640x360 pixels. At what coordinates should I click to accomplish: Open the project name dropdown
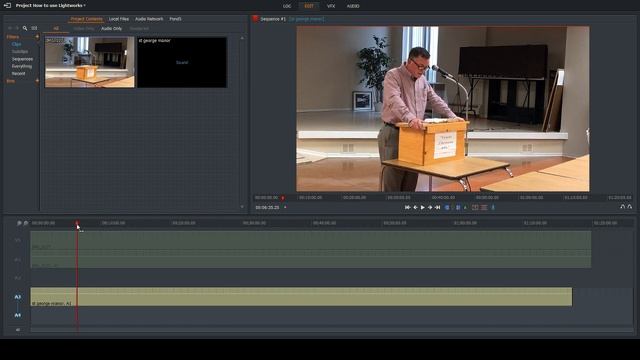(x=51, y=6)
